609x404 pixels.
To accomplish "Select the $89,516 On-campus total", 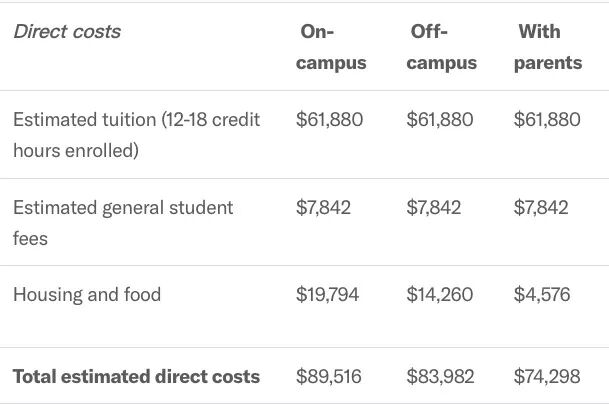I will point(329,377).
